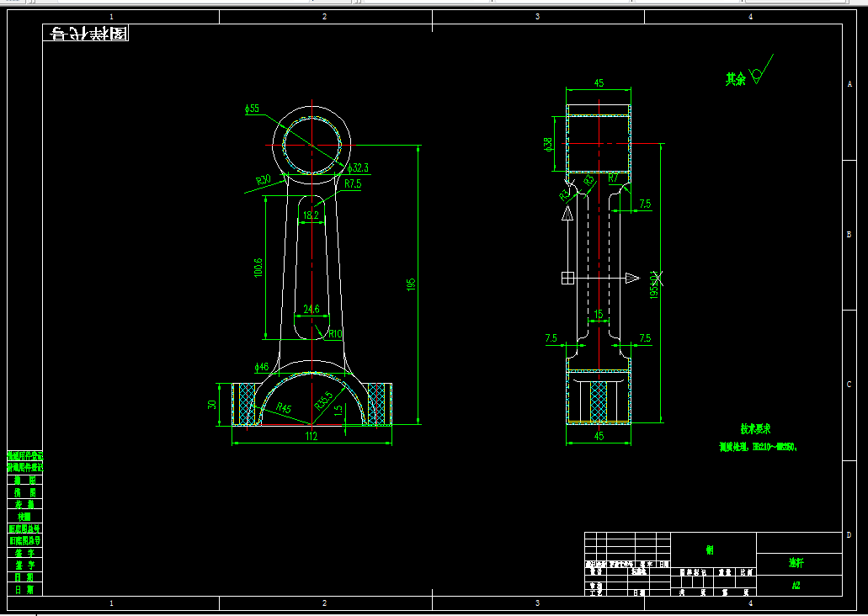
Task: Select the upward section arrow in side view
Action: pos(567,213)
